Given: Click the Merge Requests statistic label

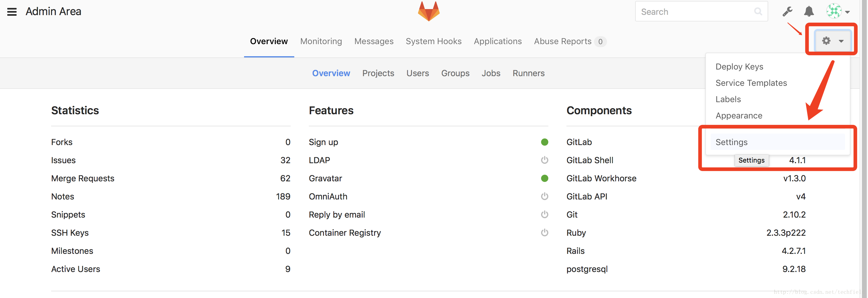Looking at the screenshot, I should click(x=83, y=178).
